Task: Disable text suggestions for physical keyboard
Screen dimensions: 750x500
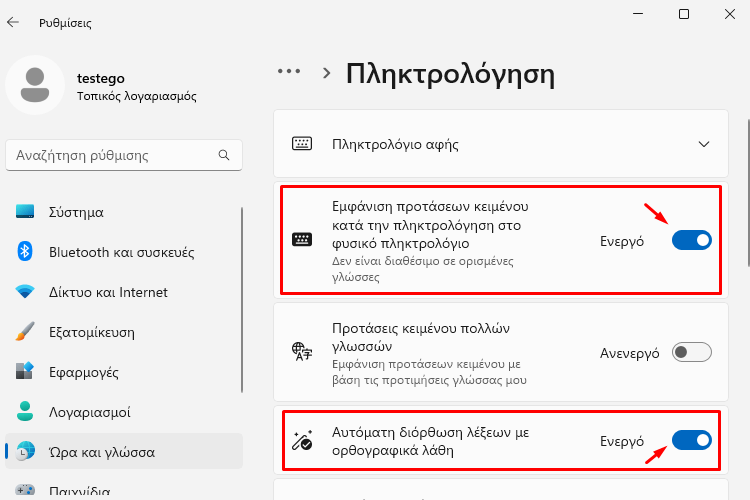Action: pos(692,240)
